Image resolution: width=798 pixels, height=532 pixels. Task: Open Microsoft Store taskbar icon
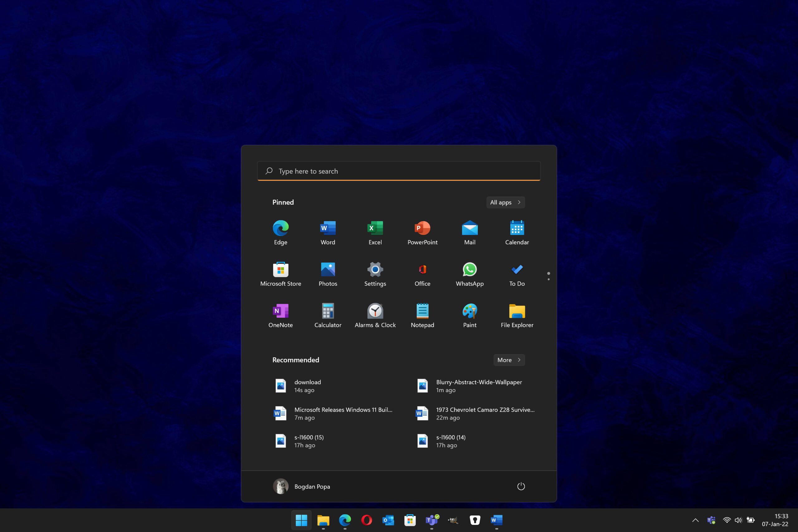tap(410, 520)
